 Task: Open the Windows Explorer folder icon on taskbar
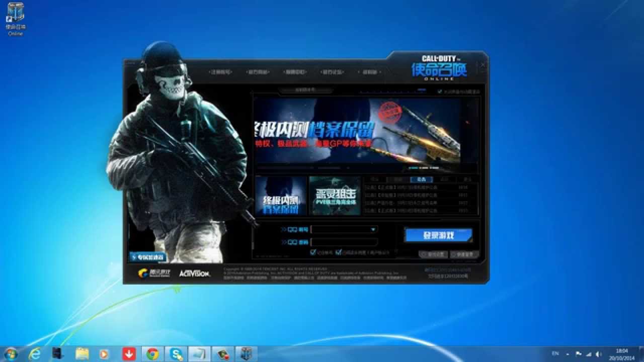coord(82,354)
